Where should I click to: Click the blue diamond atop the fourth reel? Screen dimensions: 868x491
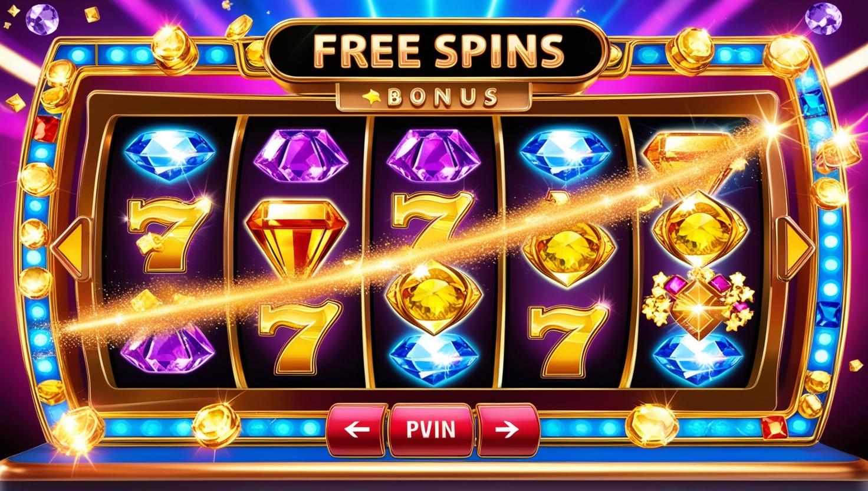(x=565, y=155)
